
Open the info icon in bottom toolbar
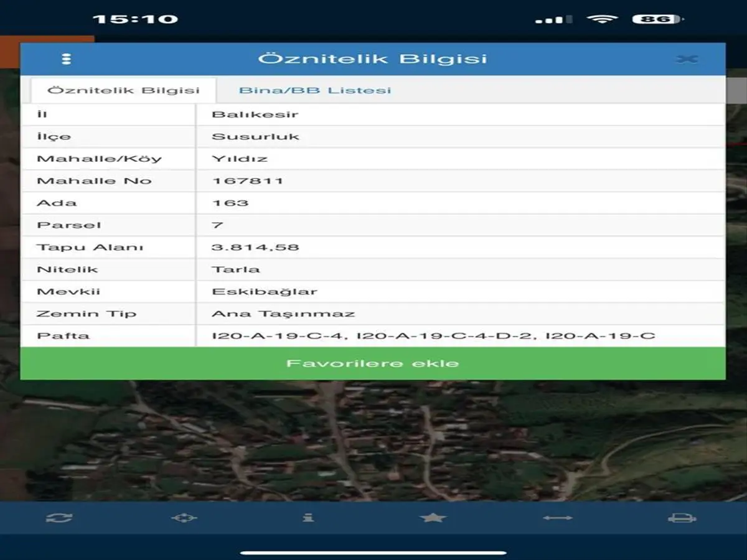click(x=308, y=518)
